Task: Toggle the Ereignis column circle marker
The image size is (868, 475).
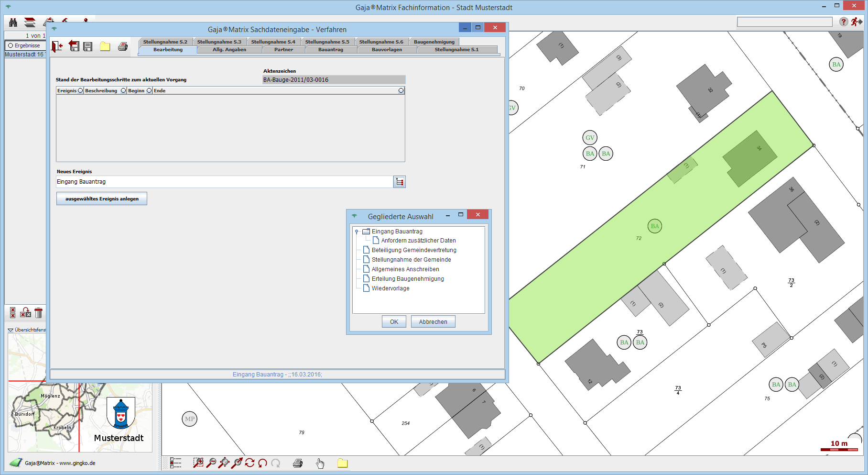Action: (80, 90)
